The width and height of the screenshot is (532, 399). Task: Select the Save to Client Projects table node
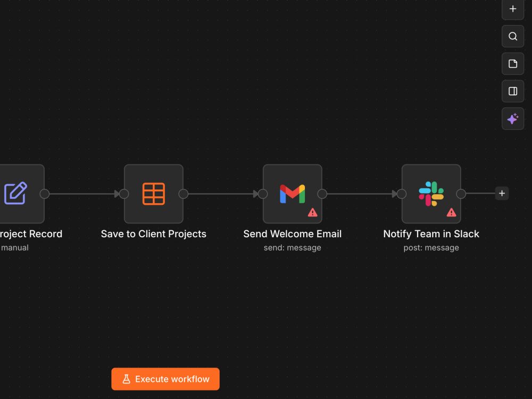point(153,194)
